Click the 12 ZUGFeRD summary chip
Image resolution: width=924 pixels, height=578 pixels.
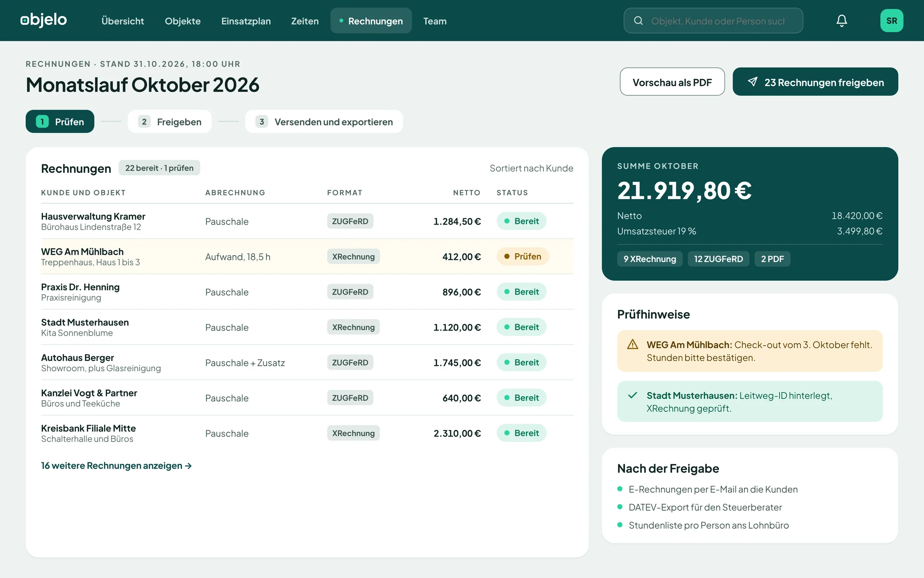point(718,259)
